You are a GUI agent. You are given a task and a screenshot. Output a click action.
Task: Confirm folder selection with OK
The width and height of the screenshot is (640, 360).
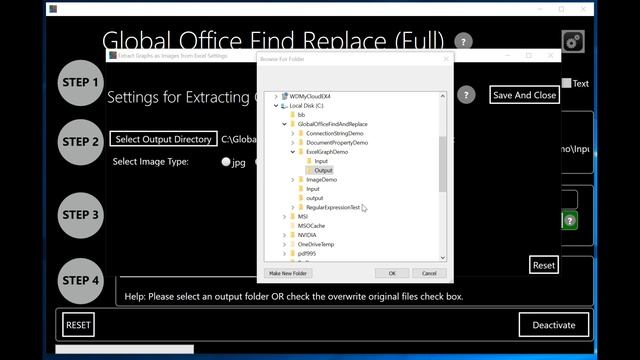coord(392,273)
